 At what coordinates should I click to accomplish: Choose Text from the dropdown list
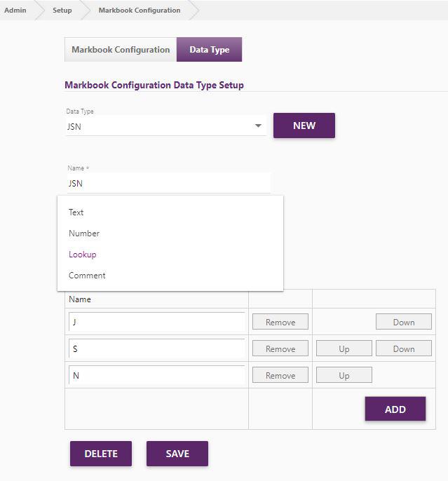(x=170, y=212)
